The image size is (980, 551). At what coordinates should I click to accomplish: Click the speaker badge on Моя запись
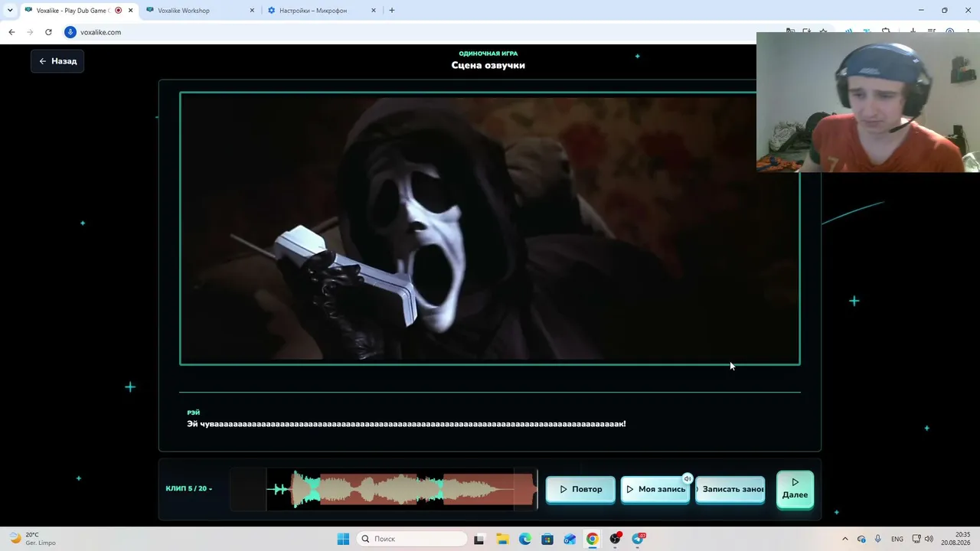[688, 479]
